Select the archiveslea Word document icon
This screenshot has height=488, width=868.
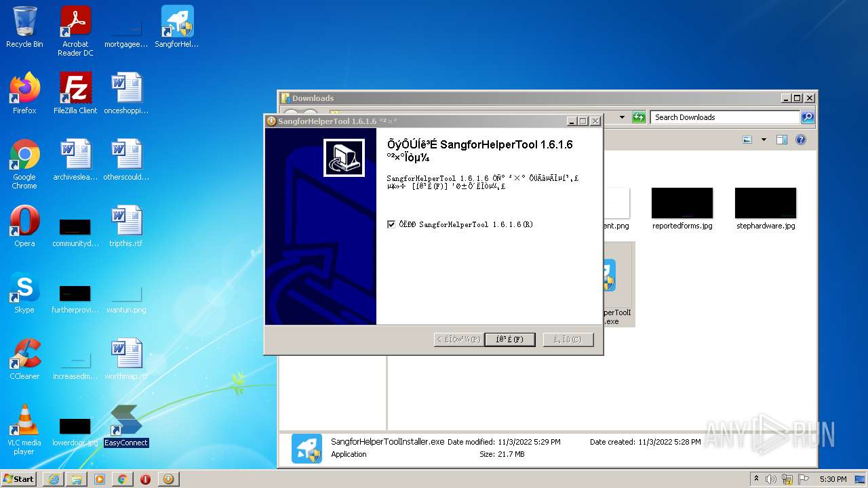(x=75, y=160)
